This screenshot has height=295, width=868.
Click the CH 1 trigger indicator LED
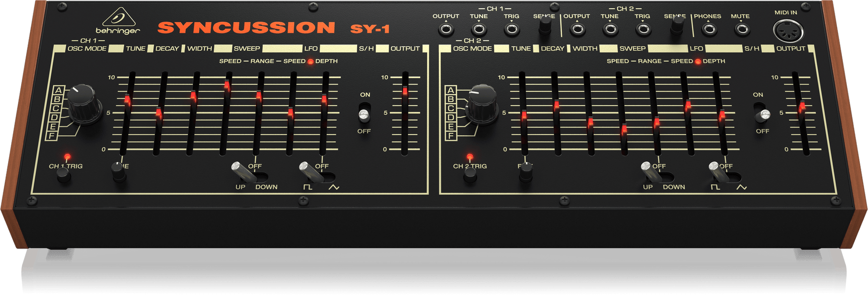point(67,157)
